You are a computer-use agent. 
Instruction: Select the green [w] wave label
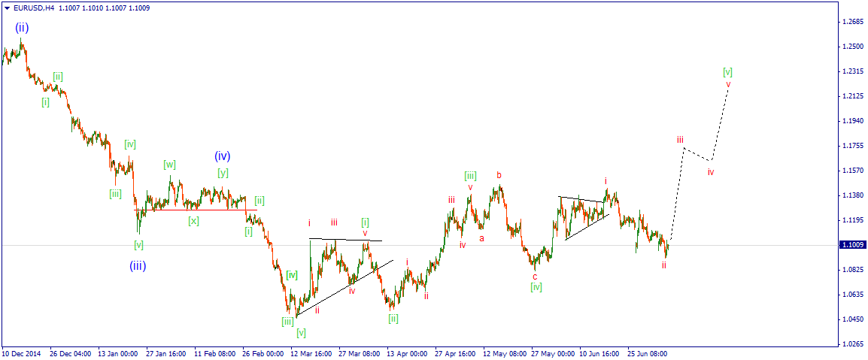169,165
